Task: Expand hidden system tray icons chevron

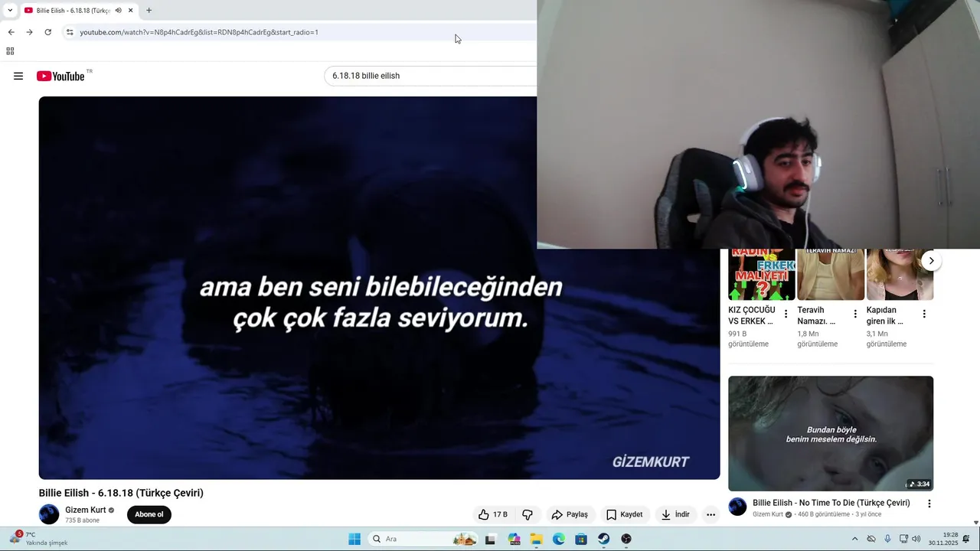Action: tap(854, 539)
